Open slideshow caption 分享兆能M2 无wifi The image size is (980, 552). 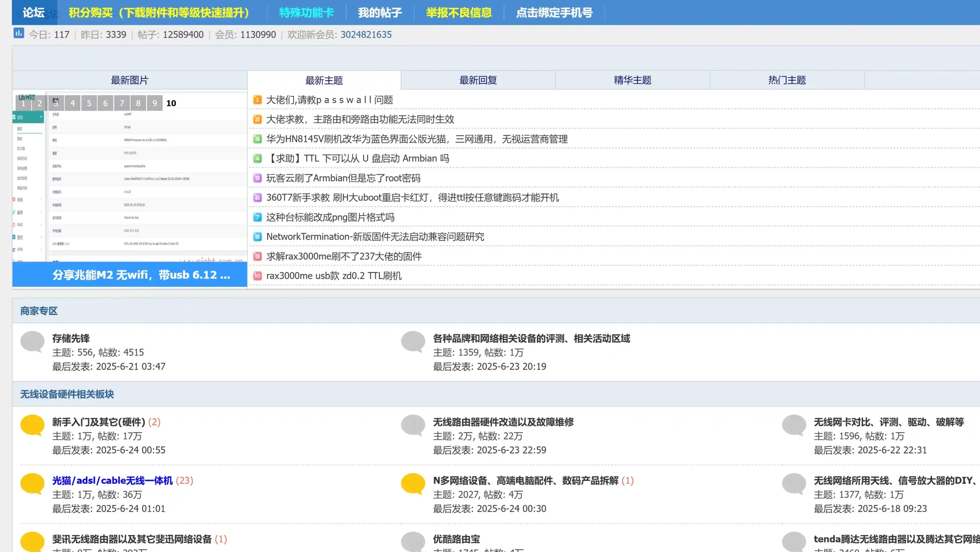click(x=141, y=275)
